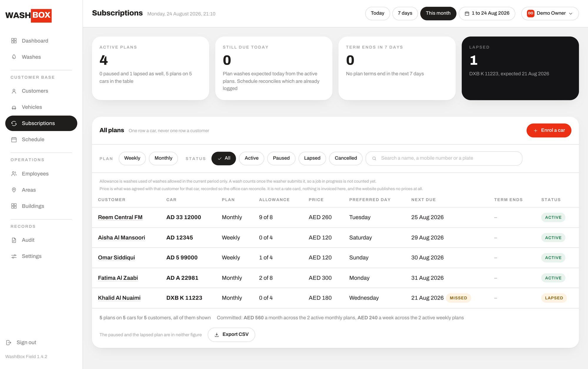
Task: Click the Sign out door icon
Action: tap(9, 343)
